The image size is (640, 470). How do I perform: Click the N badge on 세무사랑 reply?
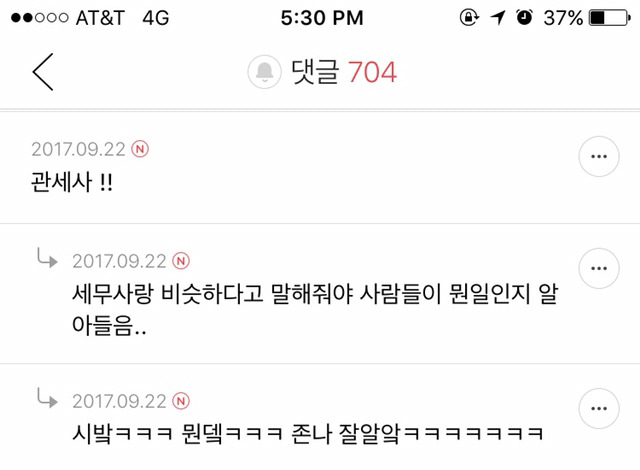[181, 261]
